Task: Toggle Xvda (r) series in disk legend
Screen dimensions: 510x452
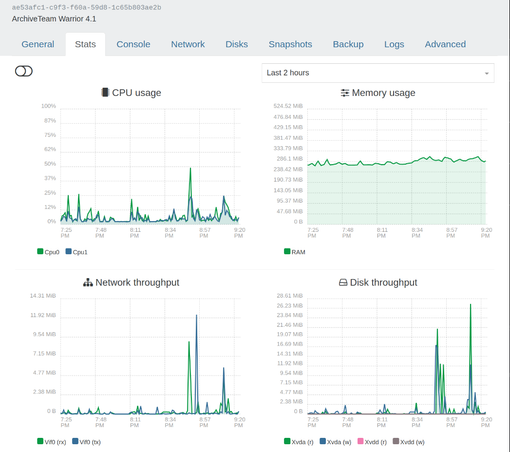Action: coord(299,442)
